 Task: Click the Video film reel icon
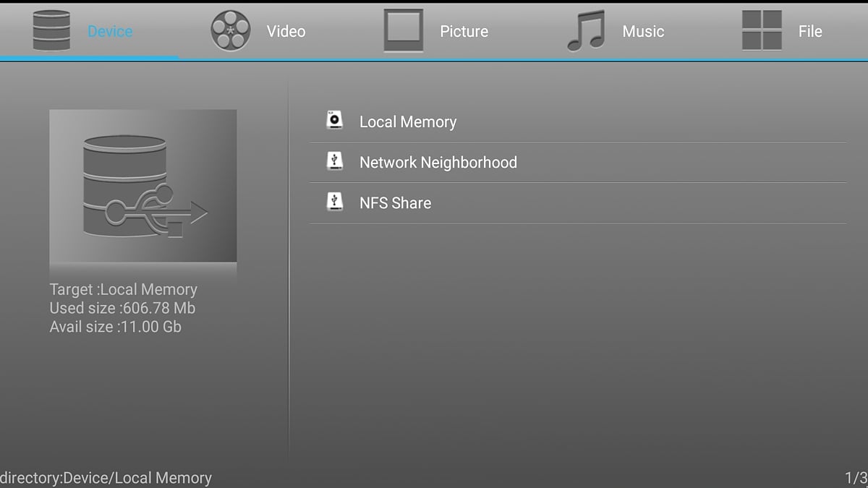pos(230,31)
